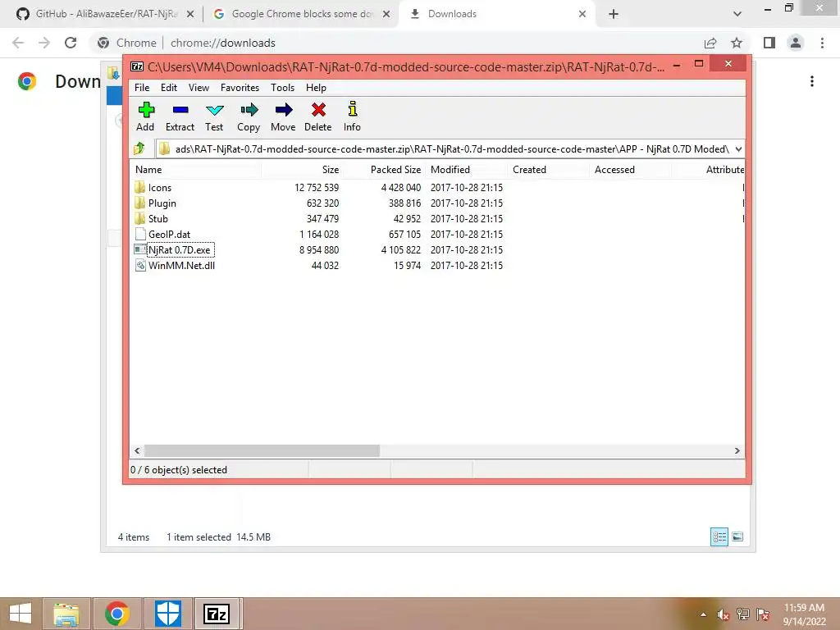This screenshot has width=840, height=630.
Task: Click Chrome forward arrow
Action: (44, 43)
